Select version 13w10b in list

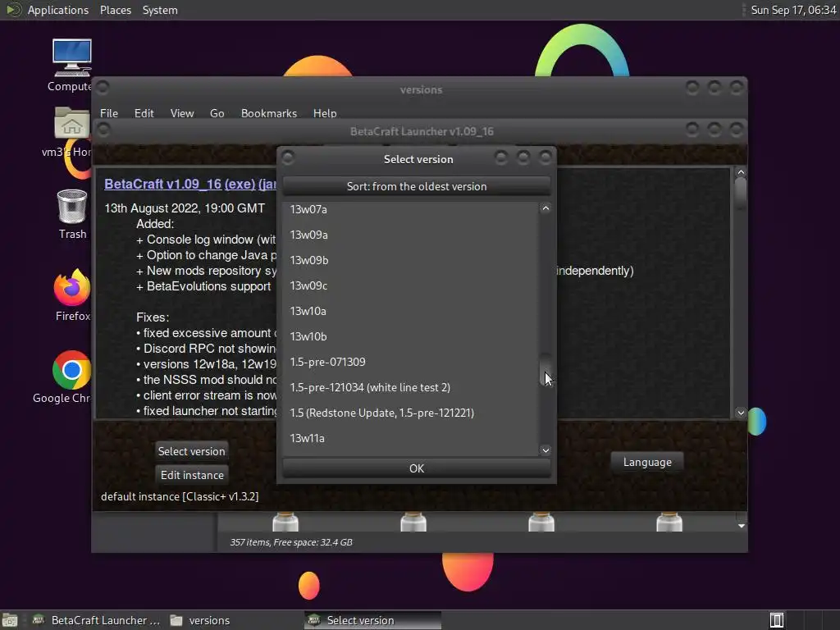(410, 336)
